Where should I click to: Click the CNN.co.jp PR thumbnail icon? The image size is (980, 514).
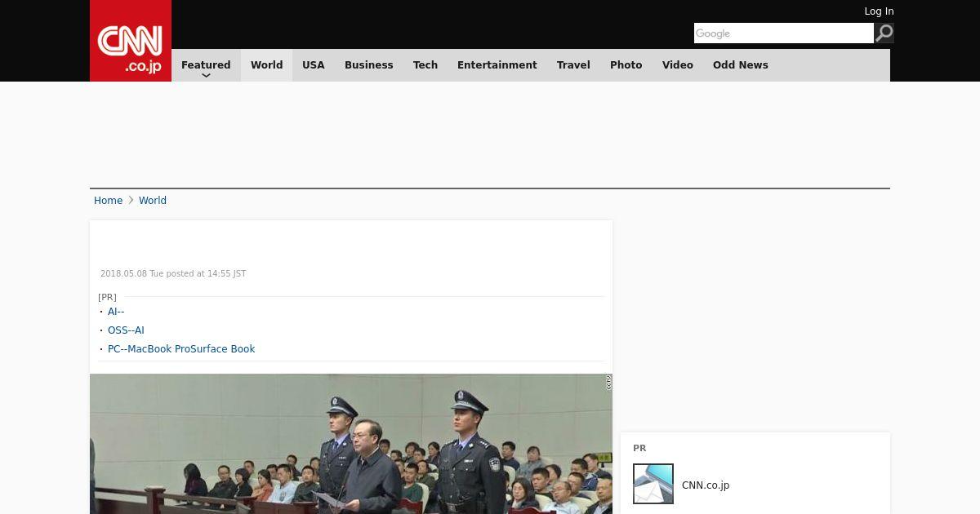[653, 484]
